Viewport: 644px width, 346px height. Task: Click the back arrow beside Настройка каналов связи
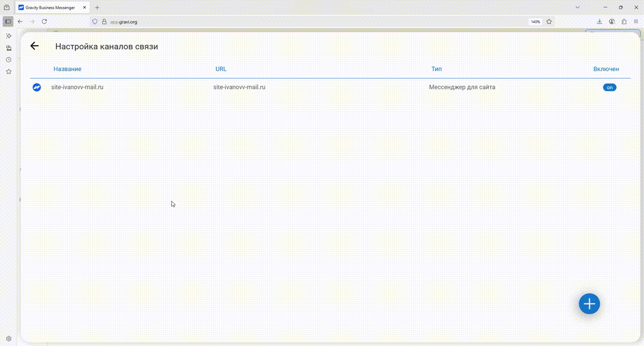[34, 46]
